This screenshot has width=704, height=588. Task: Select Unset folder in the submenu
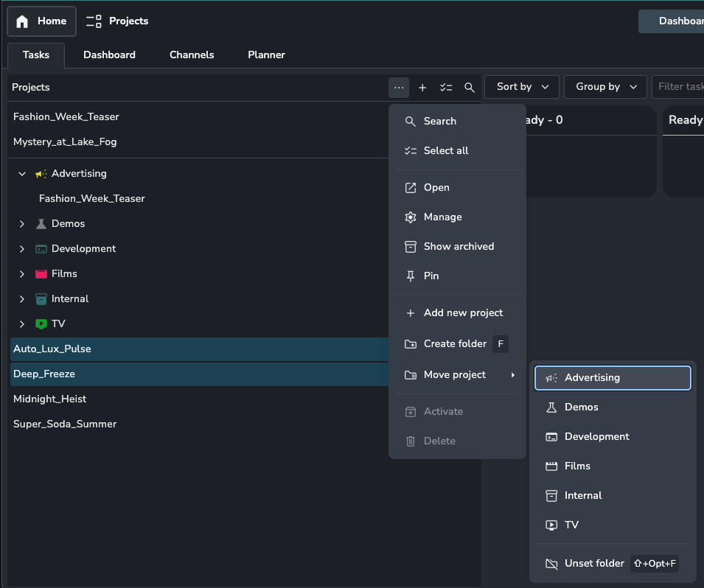tap(613, 564)
